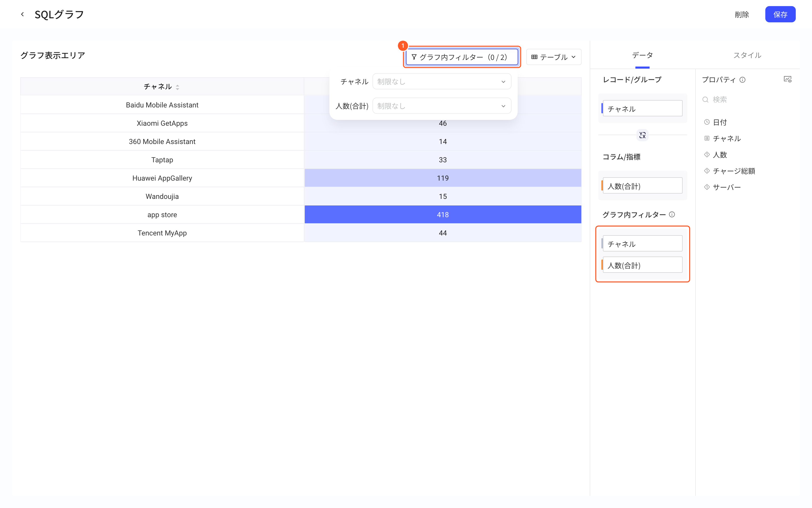Click the diamond icon beside サーバー

tap(707, 187)
